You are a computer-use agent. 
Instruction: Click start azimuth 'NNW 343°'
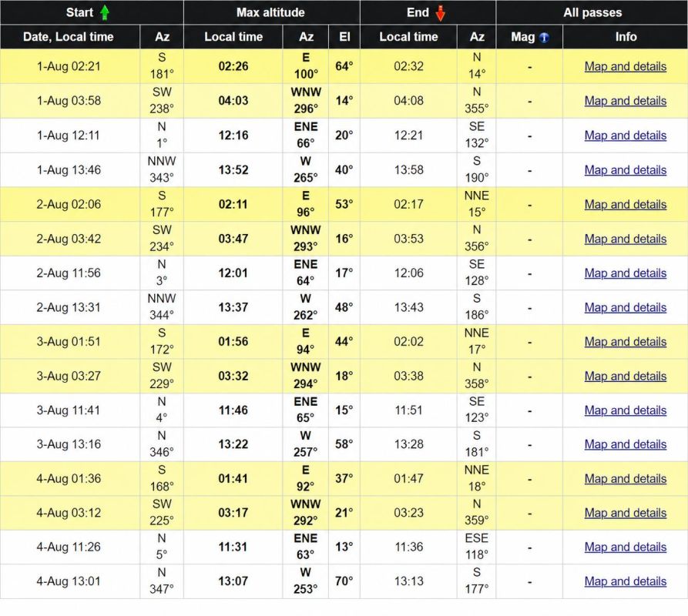162,169
